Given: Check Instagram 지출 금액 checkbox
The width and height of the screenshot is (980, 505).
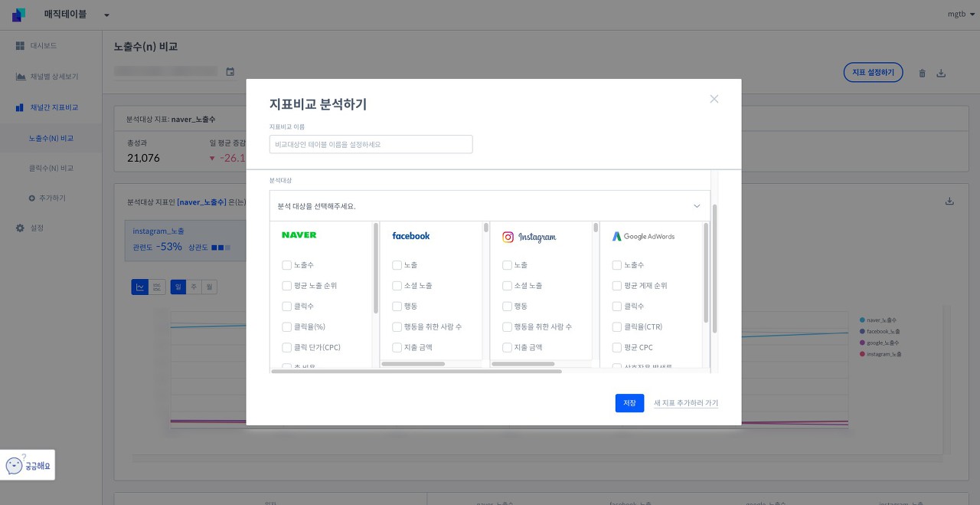Looking at the screenshot, I should [507, 348].
